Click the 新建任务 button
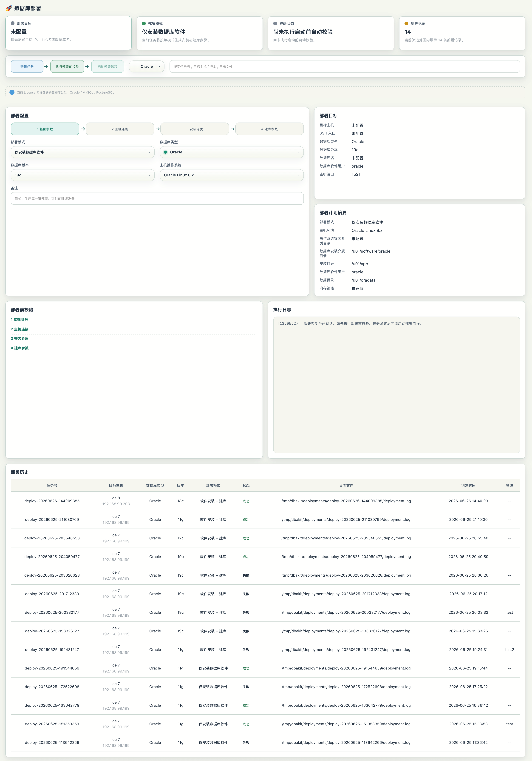532x761 pixels. (x=27, y=67)
